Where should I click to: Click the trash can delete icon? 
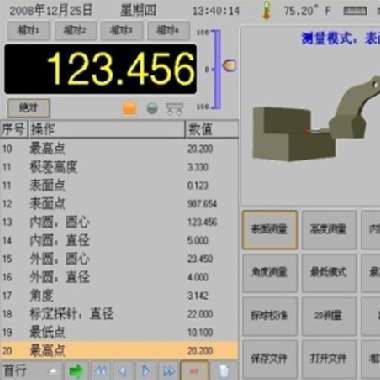[224, 371]
